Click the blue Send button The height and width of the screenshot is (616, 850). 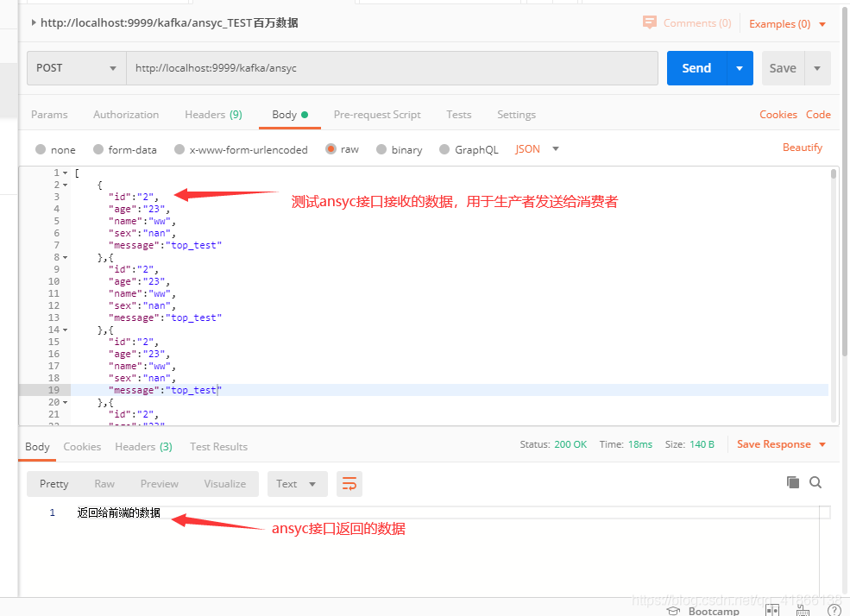click(696, 68)
